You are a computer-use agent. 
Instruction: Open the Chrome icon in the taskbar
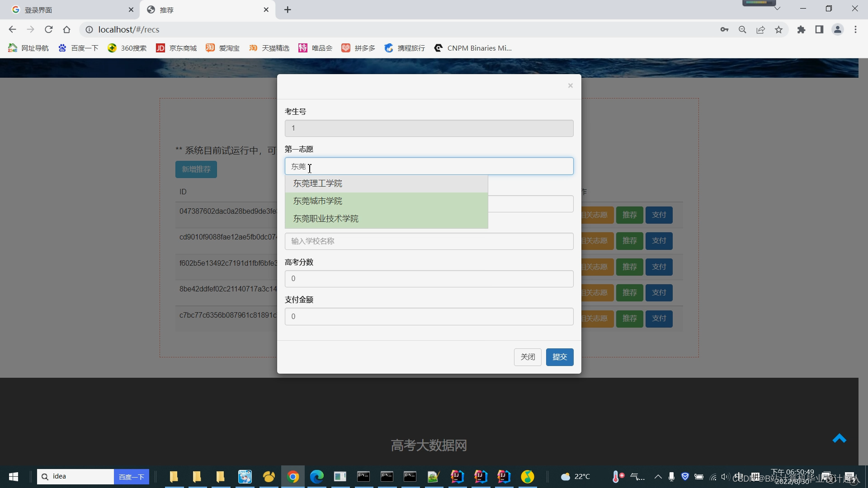pyautogui.click(x=293, y=477)
